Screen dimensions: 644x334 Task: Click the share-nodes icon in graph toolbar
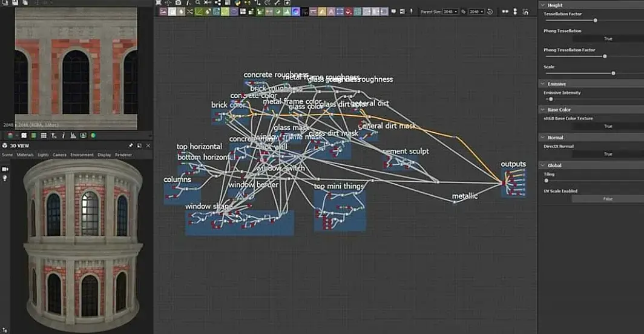[218, 2]
